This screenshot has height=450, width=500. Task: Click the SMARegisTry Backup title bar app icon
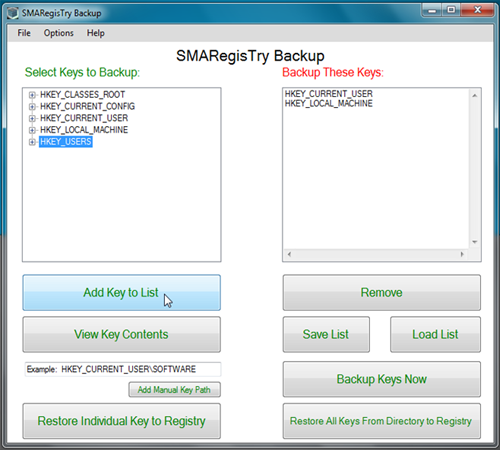click(x=13, y=13)
